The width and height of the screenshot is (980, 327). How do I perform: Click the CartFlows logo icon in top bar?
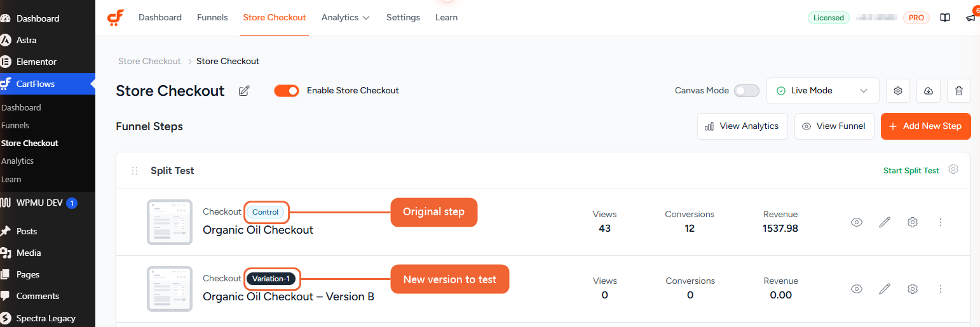pos(116,17)
